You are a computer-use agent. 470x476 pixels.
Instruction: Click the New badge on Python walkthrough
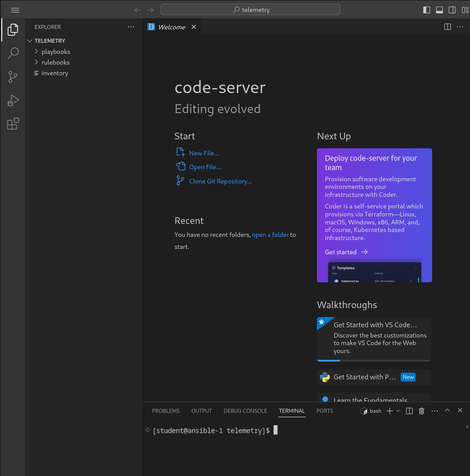click(408, 377)
